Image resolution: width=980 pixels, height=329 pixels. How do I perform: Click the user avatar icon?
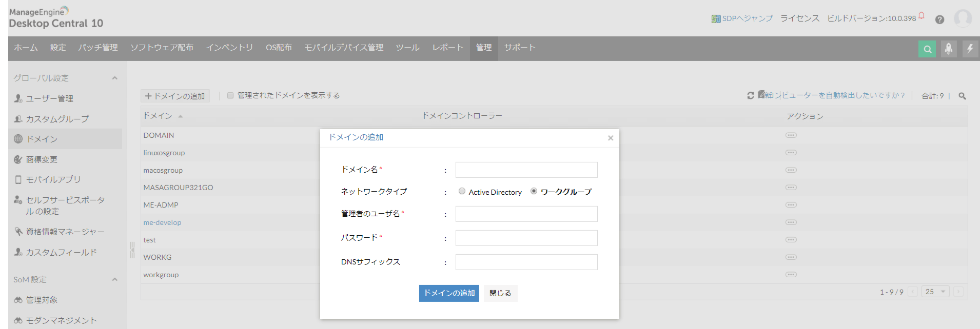pos(963,18)
